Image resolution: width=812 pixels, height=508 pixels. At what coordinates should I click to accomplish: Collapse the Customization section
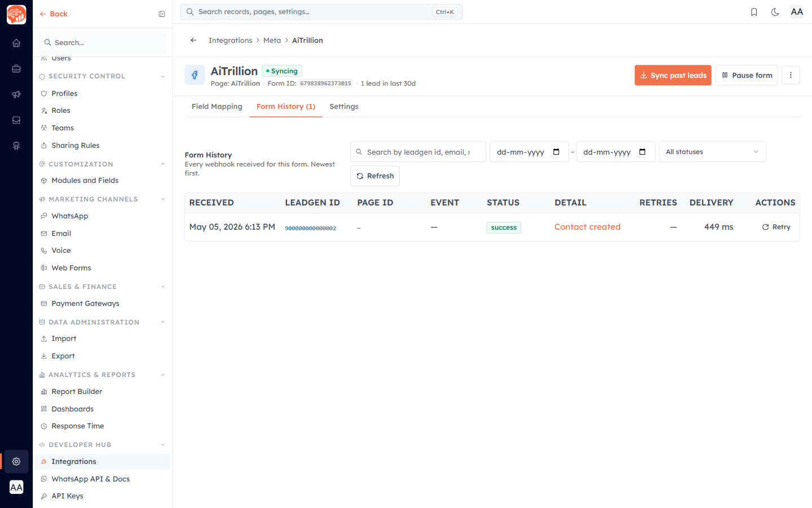[163, 164]
